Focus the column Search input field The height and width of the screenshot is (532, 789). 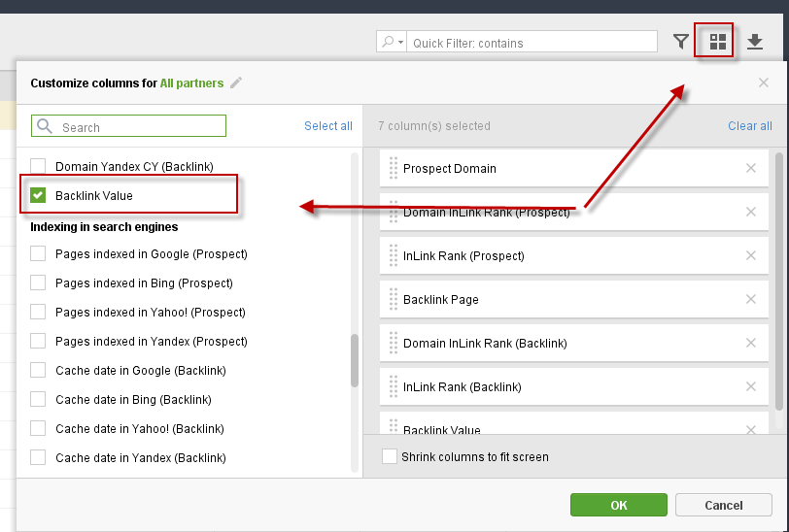coord(128,125)
